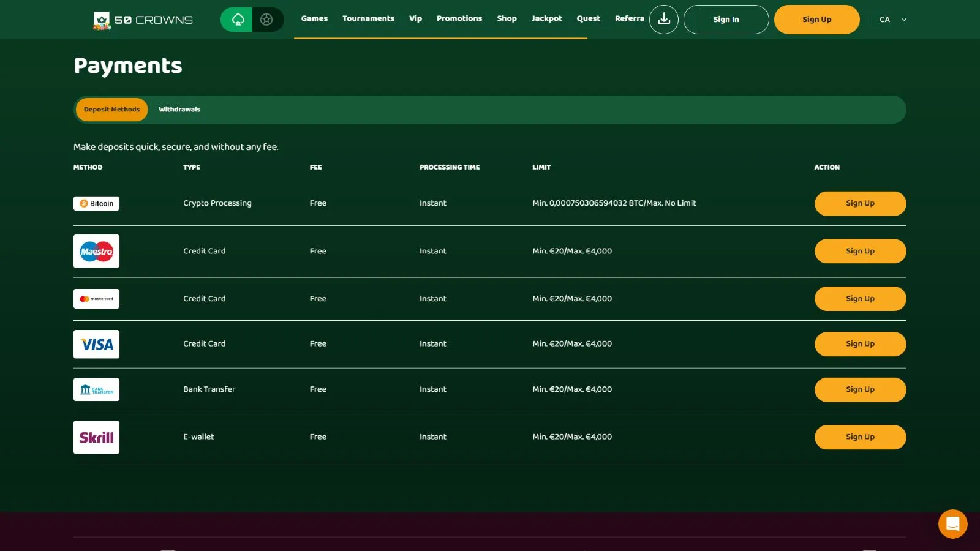Go to the Jackpot page

pos(546,18)
